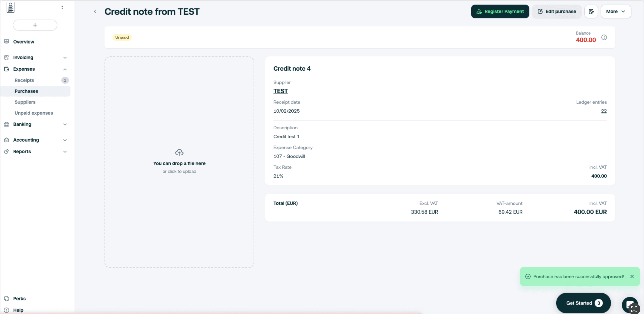
Task: Open supplier TEST via its link
Action: [281, 91]
